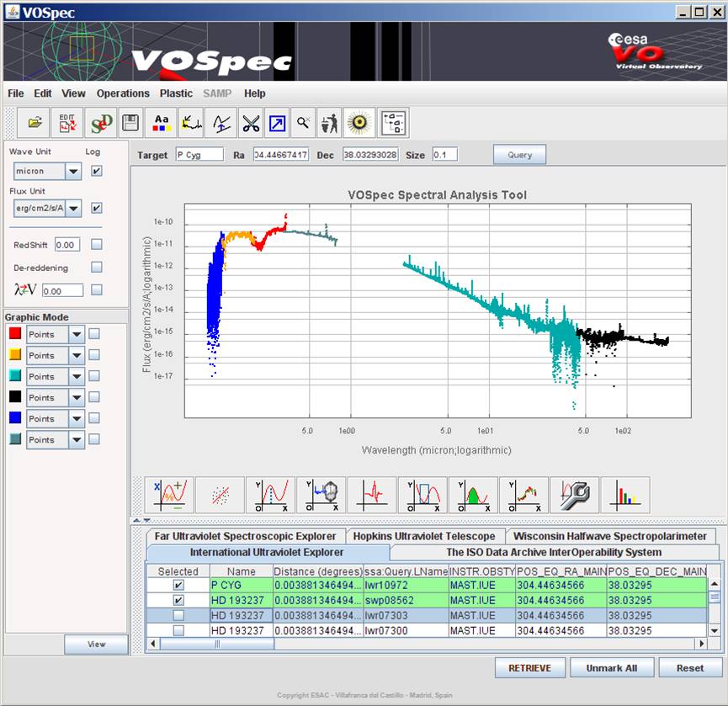Open the dark teal series Points dropdown
Image resolution: width=728 pixels, height=706 pixels.
pos(77,440)
